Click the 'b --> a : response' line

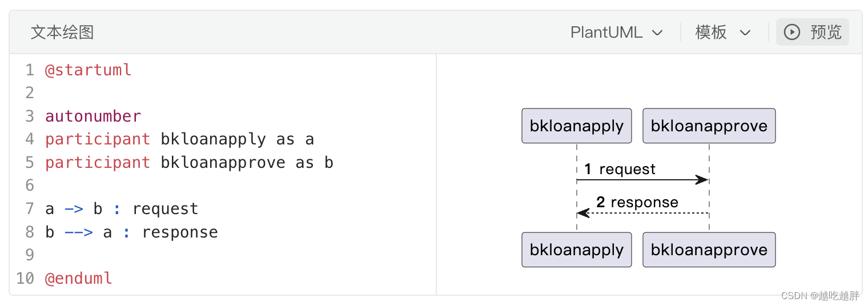[131, 232]
